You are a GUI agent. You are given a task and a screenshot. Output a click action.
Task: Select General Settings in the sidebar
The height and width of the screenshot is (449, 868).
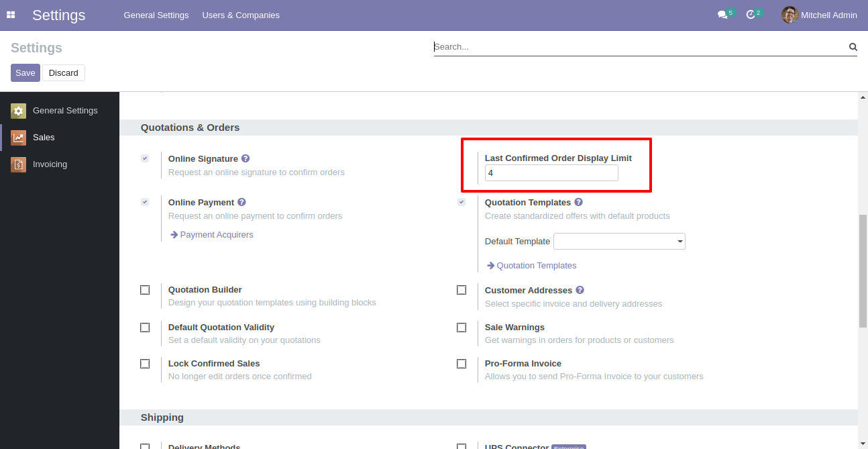[60, 111]
